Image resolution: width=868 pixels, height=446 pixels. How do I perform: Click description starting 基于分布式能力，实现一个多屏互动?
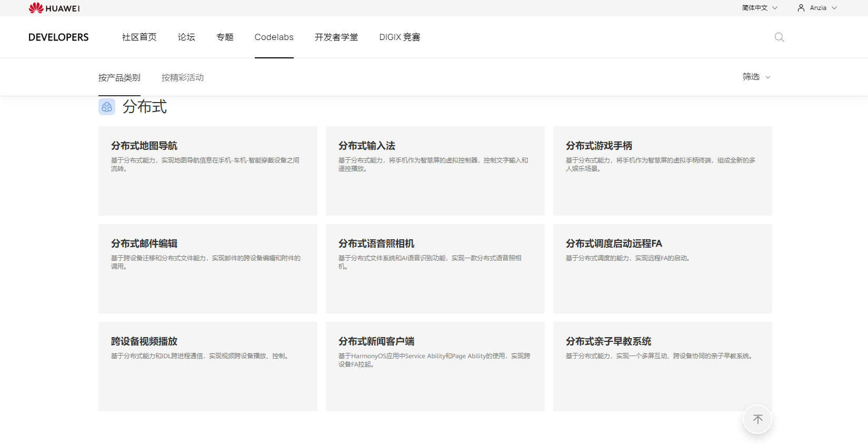click(x=660, y=356)
